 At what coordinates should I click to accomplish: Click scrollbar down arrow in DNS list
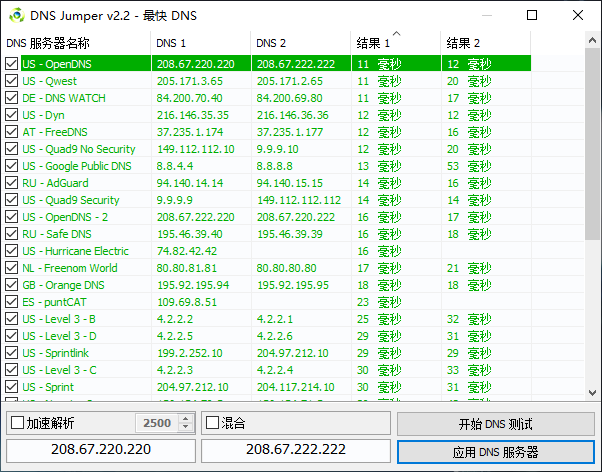click(x=592, y=393)
